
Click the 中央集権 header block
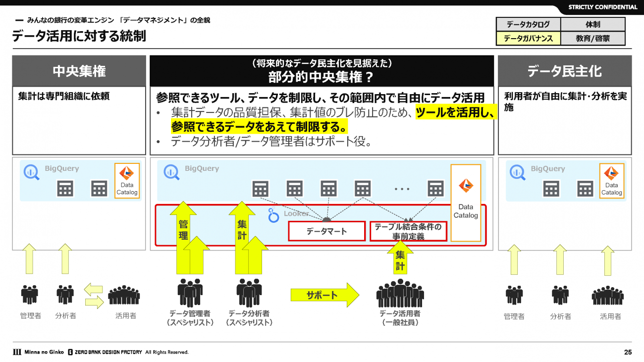pos(79,71)
